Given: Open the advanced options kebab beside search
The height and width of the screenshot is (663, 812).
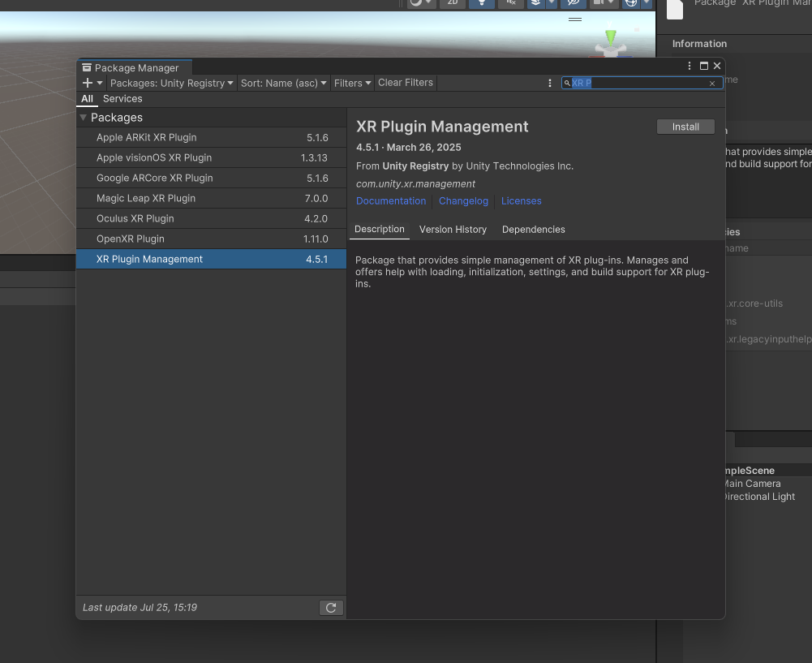Looking at the screenshot, I should [550, 83].
